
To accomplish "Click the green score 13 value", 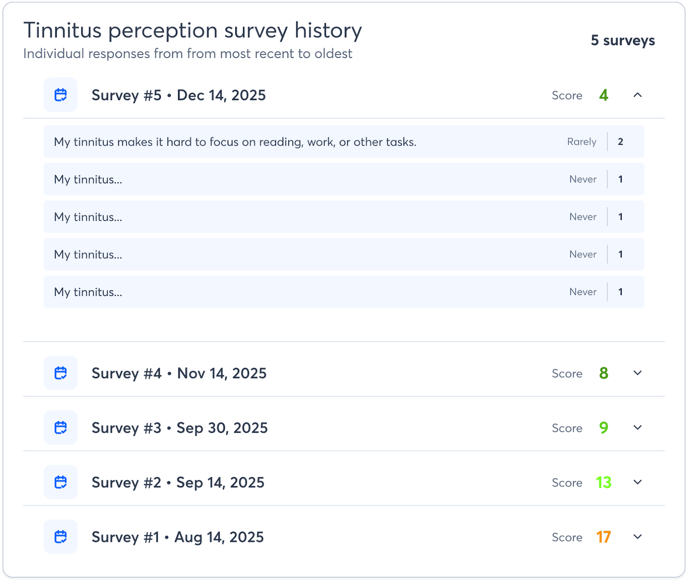I will 603,482.
